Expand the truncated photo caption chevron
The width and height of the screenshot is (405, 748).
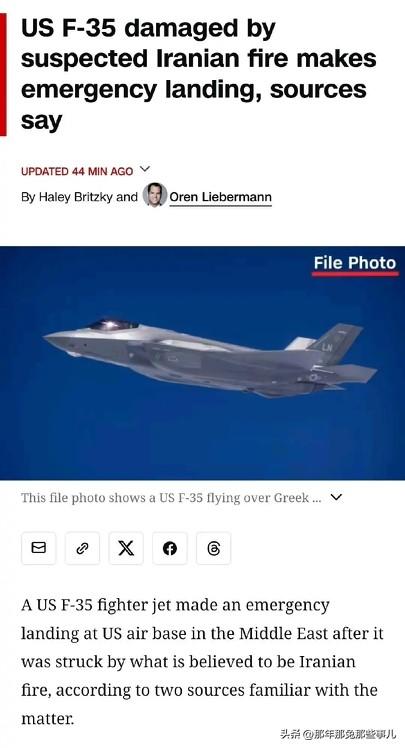[x=336, y=498]
